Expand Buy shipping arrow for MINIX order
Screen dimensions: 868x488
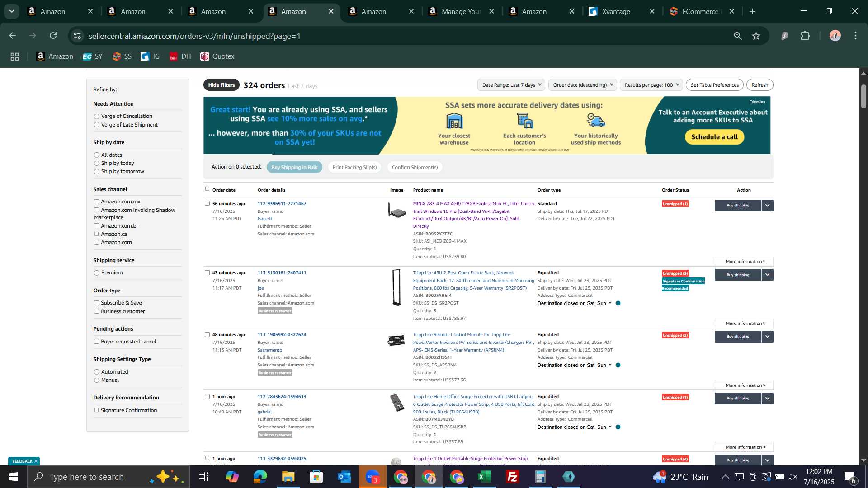[x=768, y=206]
